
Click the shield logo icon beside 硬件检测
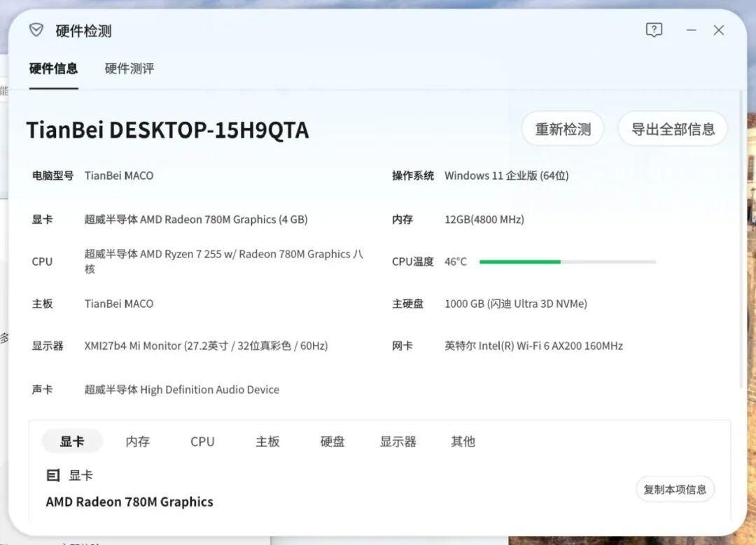tap(36, 30)
